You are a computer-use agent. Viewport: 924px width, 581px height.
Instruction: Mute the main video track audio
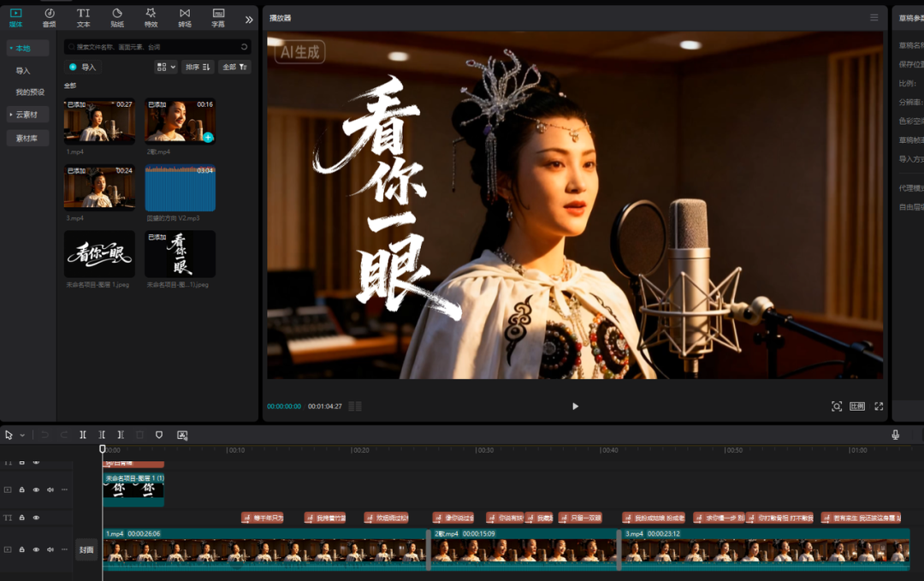[50, 550]
